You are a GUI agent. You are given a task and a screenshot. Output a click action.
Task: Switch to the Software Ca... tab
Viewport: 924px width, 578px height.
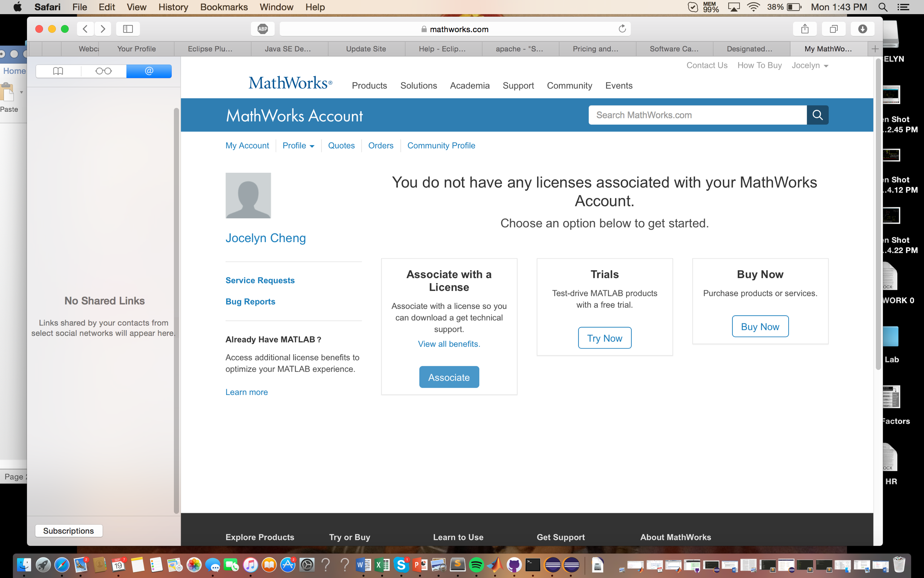pos(674,48)
